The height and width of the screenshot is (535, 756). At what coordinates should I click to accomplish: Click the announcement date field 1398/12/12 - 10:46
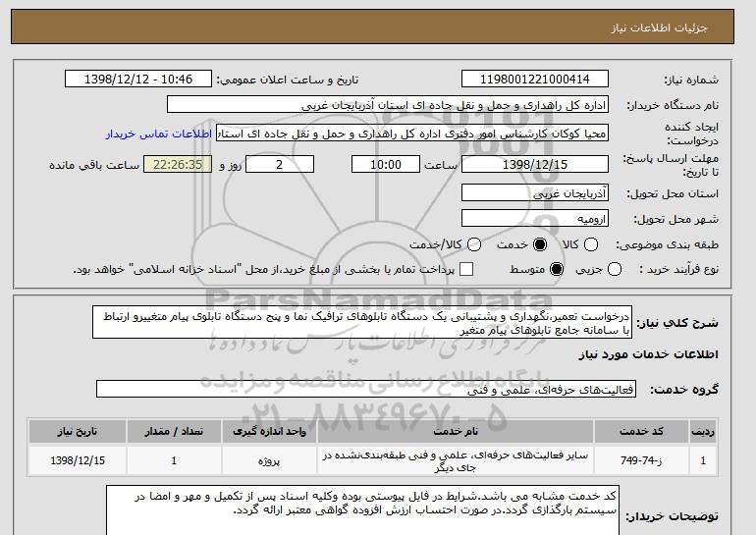(138, 80)
